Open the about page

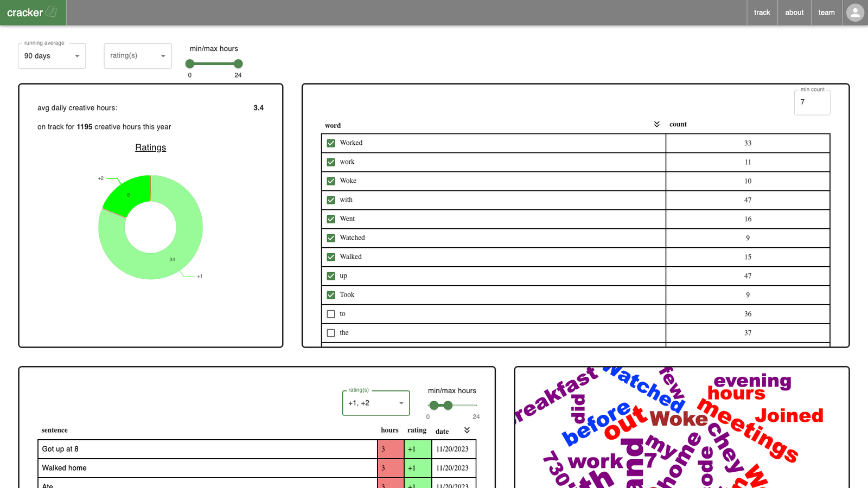pos(794,12)
